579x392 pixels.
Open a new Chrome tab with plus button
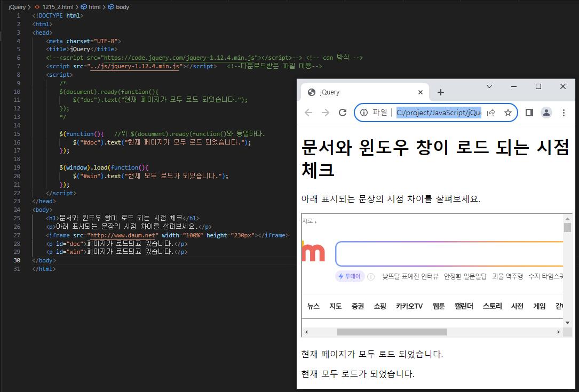441,92
